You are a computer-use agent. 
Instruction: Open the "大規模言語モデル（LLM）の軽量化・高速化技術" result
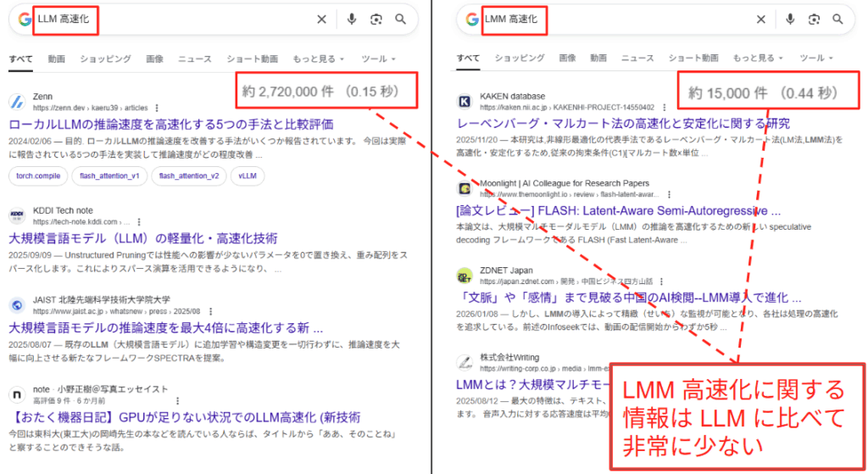142,238
